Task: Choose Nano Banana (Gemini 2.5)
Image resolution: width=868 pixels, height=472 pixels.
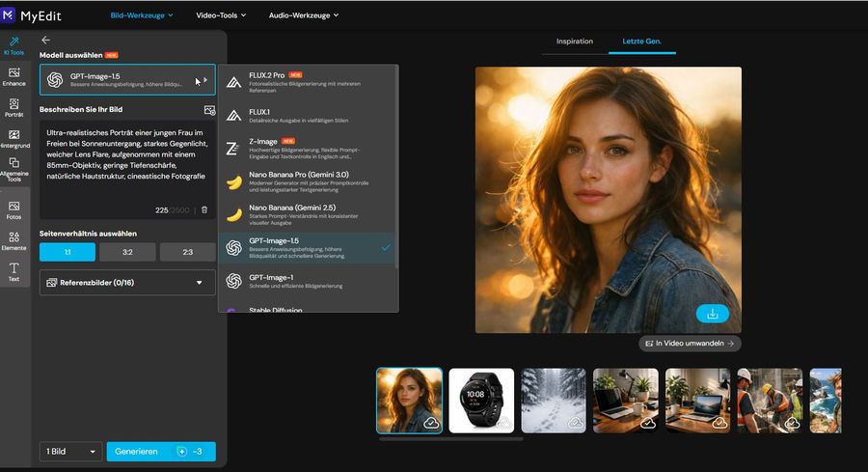Action: [308, 215]
